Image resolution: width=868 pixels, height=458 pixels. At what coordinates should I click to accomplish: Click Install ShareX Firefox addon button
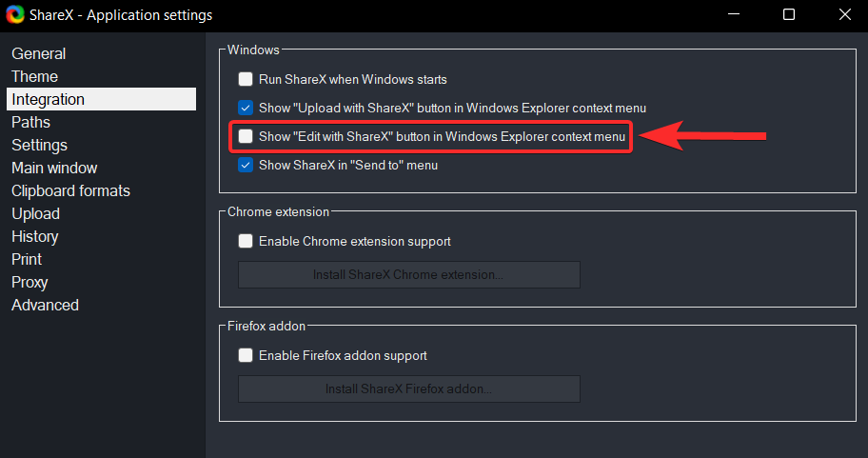pyautogui.click(x=408, y=388)
